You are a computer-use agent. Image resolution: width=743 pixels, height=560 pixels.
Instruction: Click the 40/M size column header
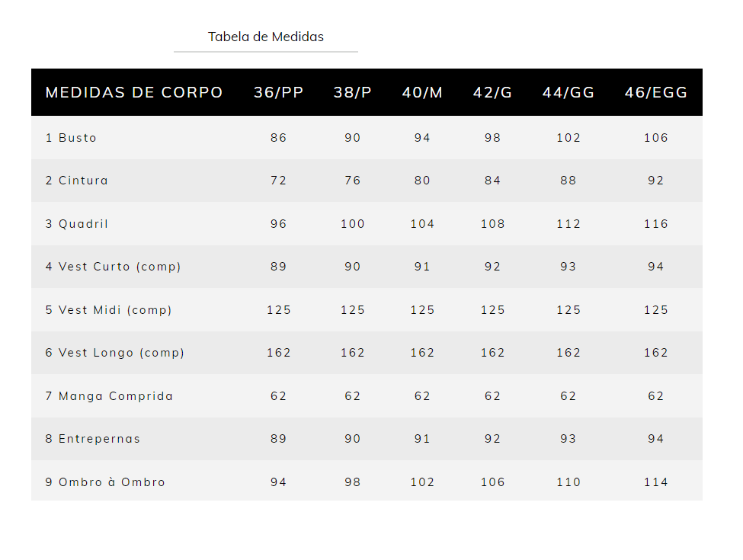click(x=422, y=92)
